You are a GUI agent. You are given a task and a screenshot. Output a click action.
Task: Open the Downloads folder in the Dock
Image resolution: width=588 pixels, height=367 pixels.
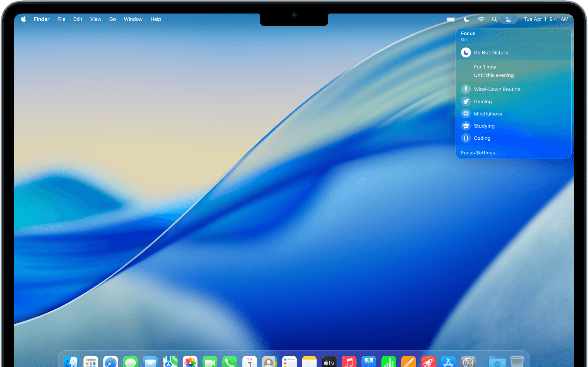(497, 362)
